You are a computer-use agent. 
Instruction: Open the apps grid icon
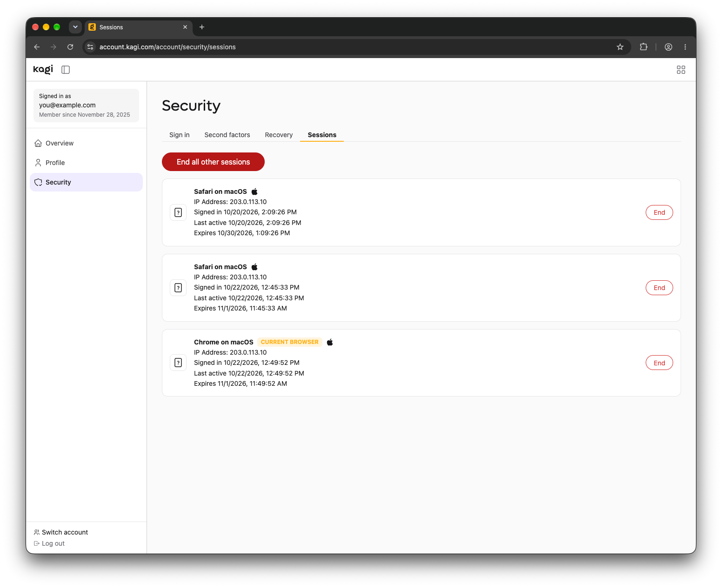coord(681,70)
